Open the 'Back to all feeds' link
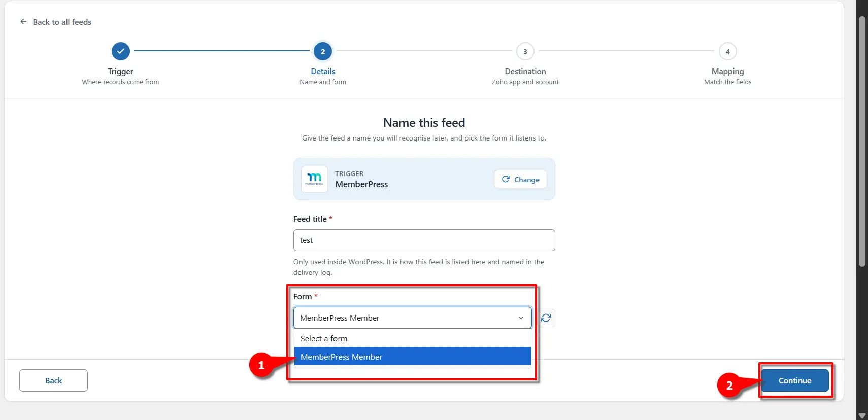This screenshot has height=420, width=868. [x=62, y=22]
